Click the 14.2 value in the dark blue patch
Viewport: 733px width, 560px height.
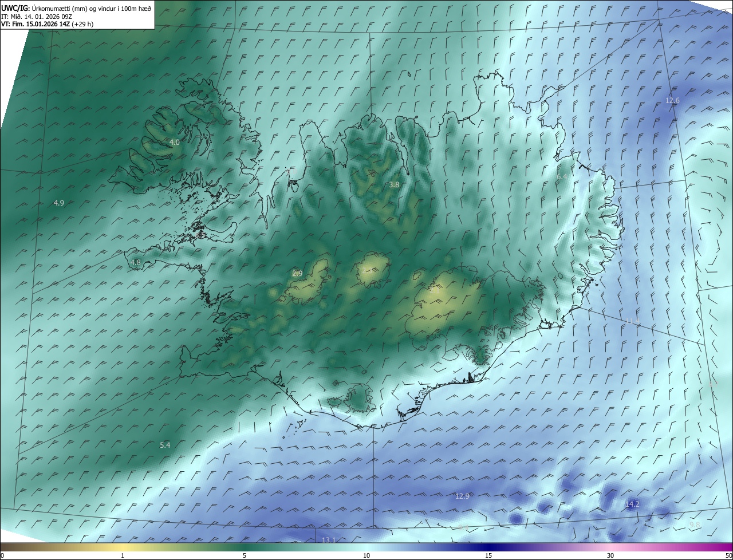coord(632,504)
